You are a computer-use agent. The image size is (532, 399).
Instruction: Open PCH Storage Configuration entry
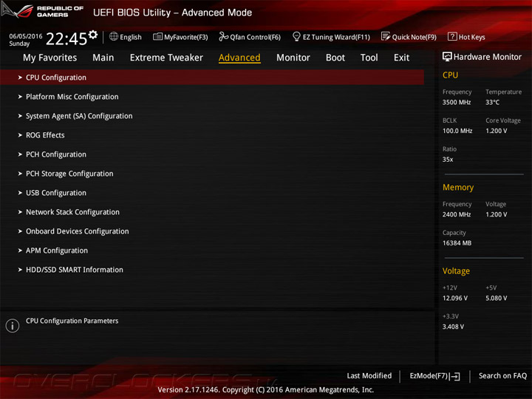coord(69,174)
